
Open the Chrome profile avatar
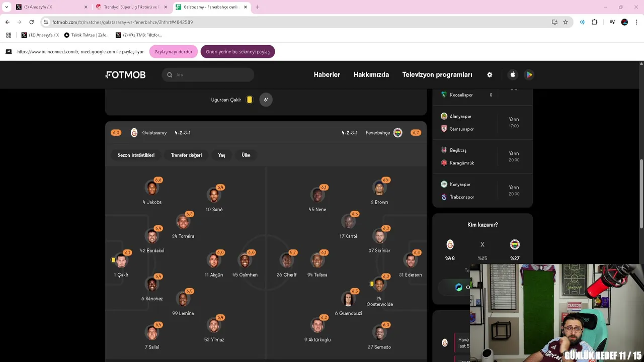(x=624, y=22)
